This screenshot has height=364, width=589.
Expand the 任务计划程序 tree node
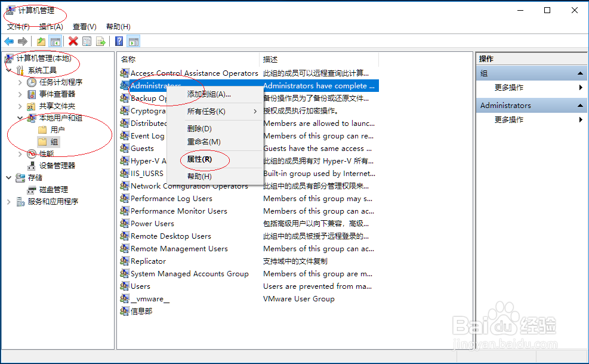click(18, 82)
